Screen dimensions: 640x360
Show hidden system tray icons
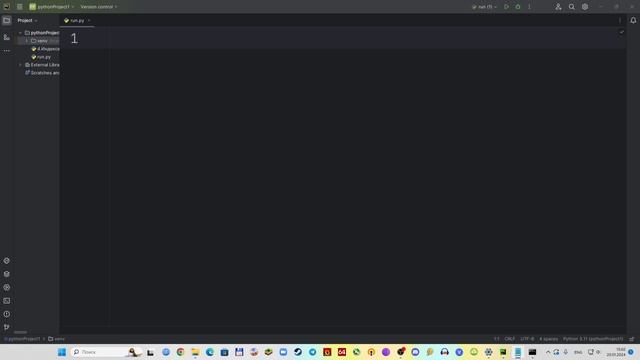tap(548, 352)
